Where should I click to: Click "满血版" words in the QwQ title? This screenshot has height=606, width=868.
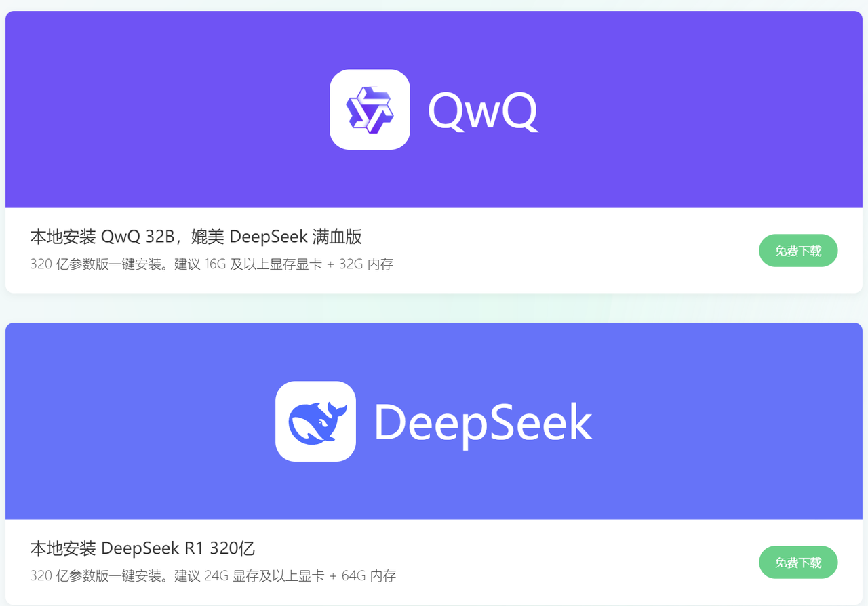pyautogui.click(x=337, y=237)
